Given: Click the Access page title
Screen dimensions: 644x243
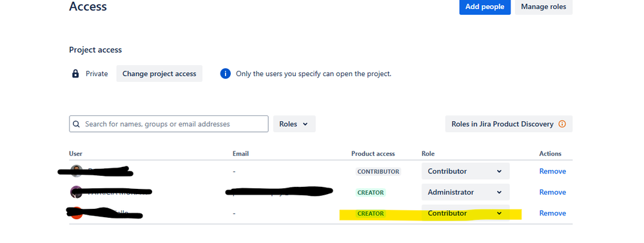Looking at the screenshot, I should tap(88, 6).
